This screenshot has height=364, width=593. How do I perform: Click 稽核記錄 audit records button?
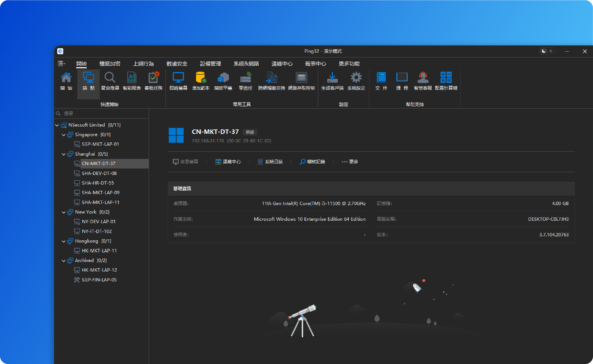[312, 162]
